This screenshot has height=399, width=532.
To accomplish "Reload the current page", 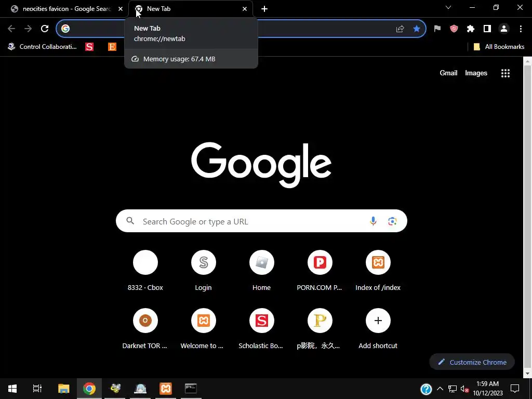I will pyautogui.click(x=45, y=29).
